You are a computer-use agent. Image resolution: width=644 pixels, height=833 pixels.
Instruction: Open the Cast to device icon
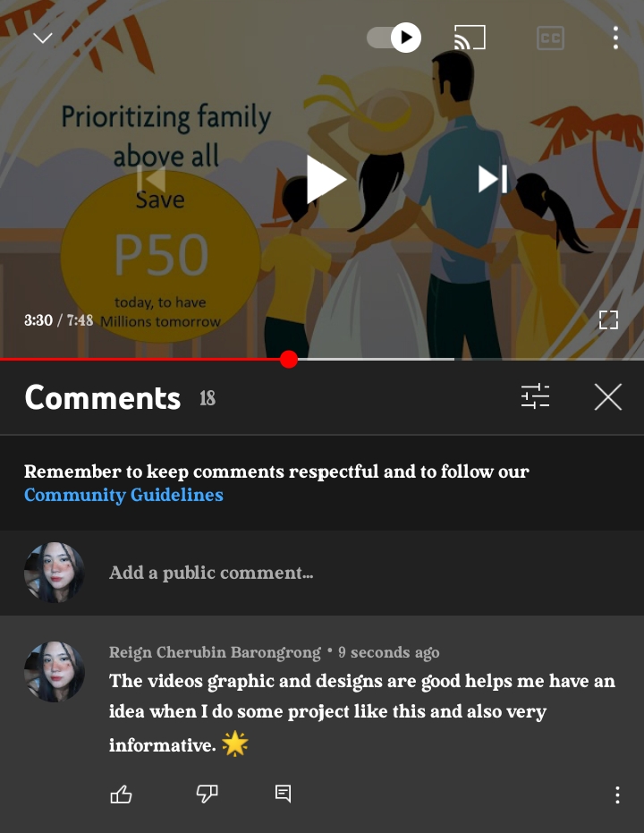pos(470,38)
